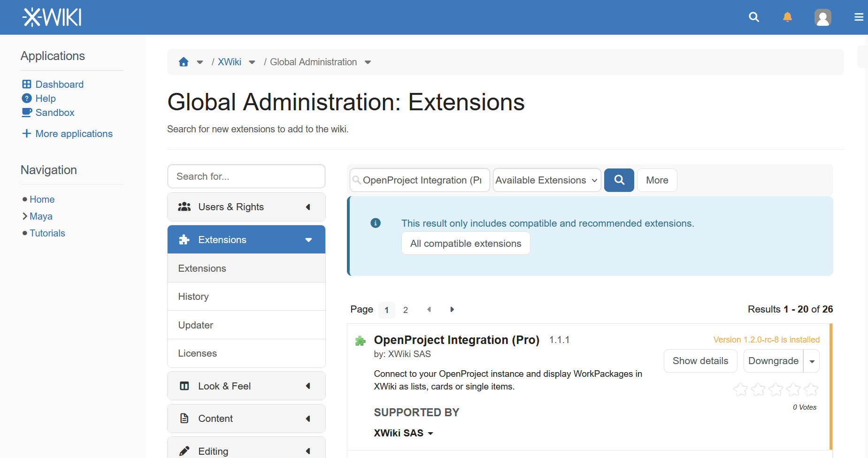Open the hamburger drawer menu
The width and height of the screenshot is (868, 458).
[x=859, y=17]
